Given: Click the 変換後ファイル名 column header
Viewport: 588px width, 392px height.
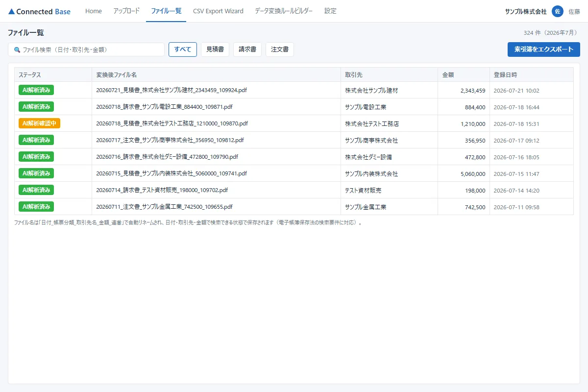Looking at the screenshot, I should [x=216, y=74].
